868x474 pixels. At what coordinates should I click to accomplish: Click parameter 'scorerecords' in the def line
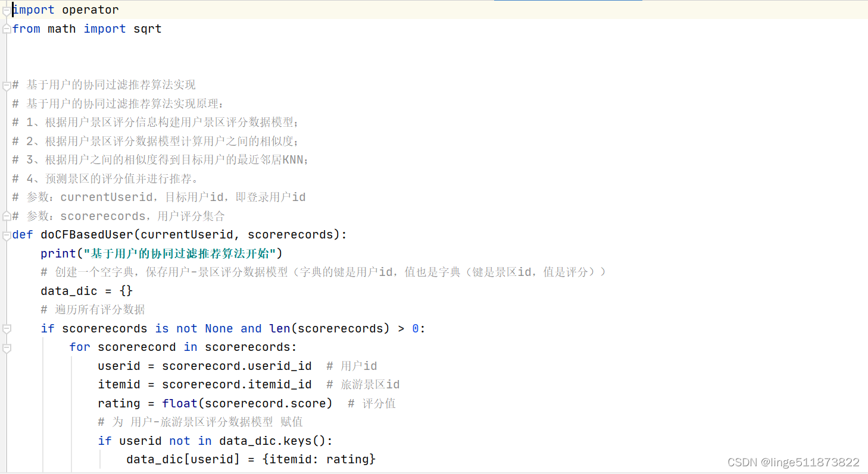point(291,235)
